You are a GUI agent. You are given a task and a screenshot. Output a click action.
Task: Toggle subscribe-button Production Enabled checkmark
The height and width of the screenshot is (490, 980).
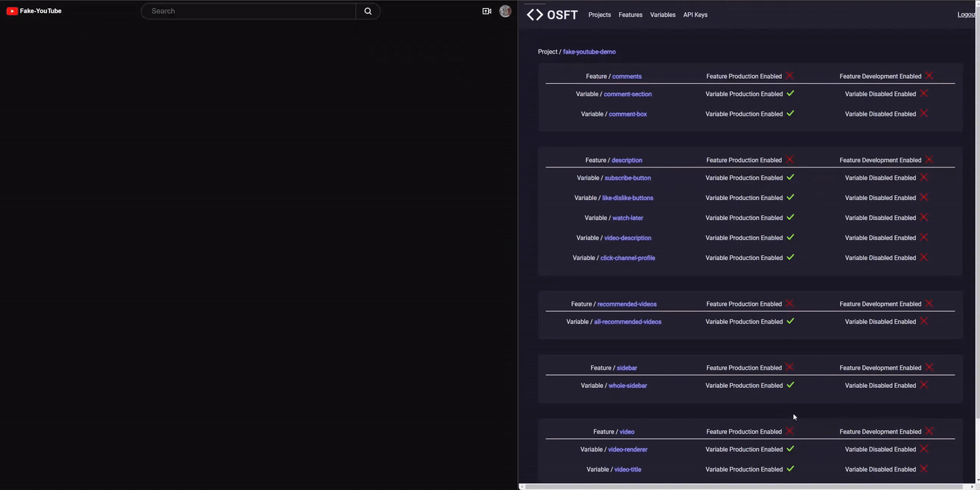(x=790, y=177)
